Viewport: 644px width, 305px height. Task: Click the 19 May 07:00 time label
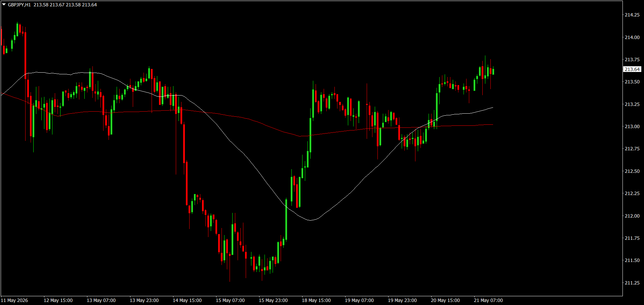(359, 300)
